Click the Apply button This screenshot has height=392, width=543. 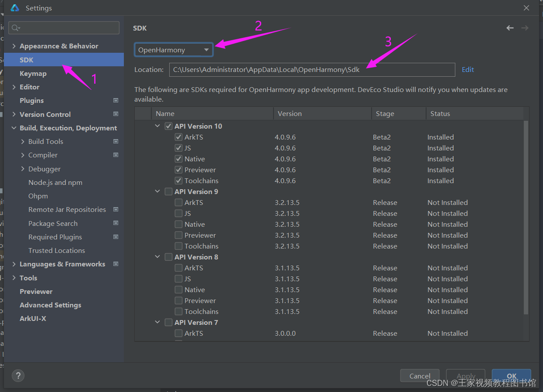click(466, 376)
